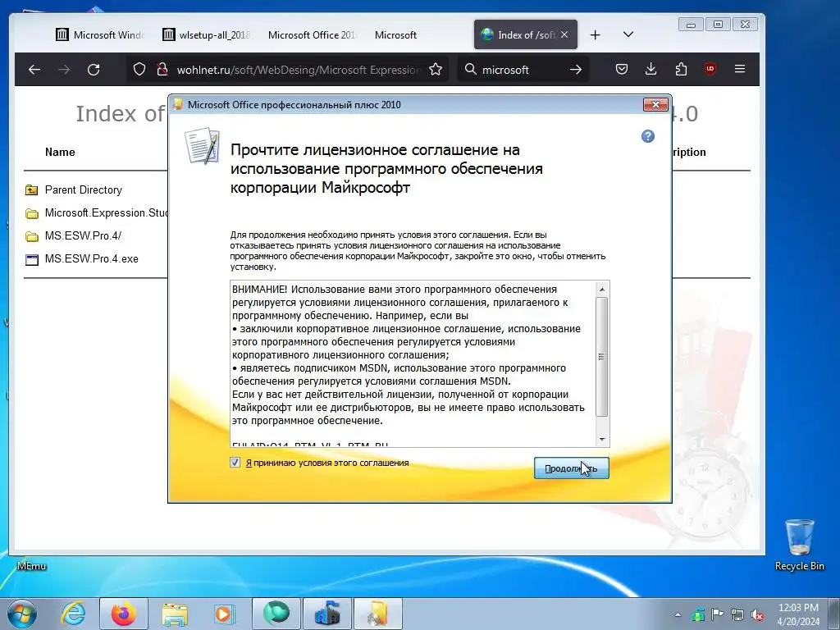The width and height of the screenshot is (840, 630).
Task: Click the license text scrollbar down arrow
Action: tap(602, 440)
